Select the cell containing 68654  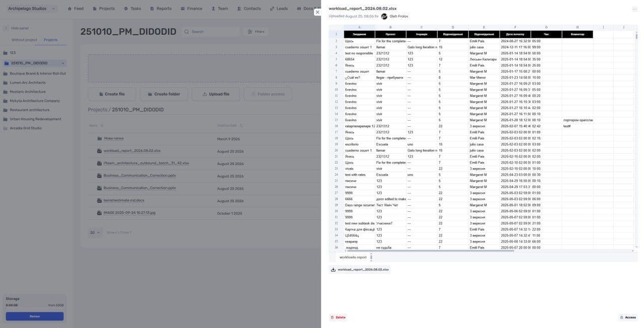point(359,59)
